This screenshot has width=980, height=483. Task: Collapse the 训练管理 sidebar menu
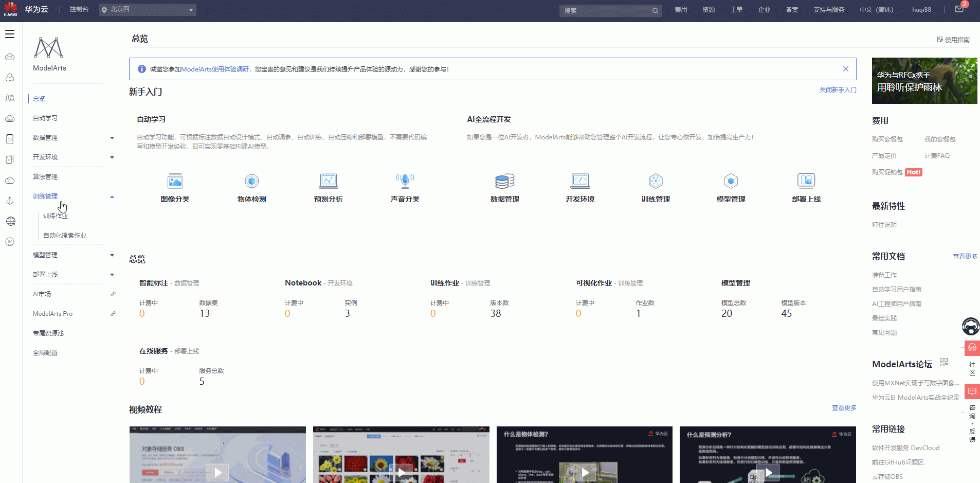click(112, 196)
